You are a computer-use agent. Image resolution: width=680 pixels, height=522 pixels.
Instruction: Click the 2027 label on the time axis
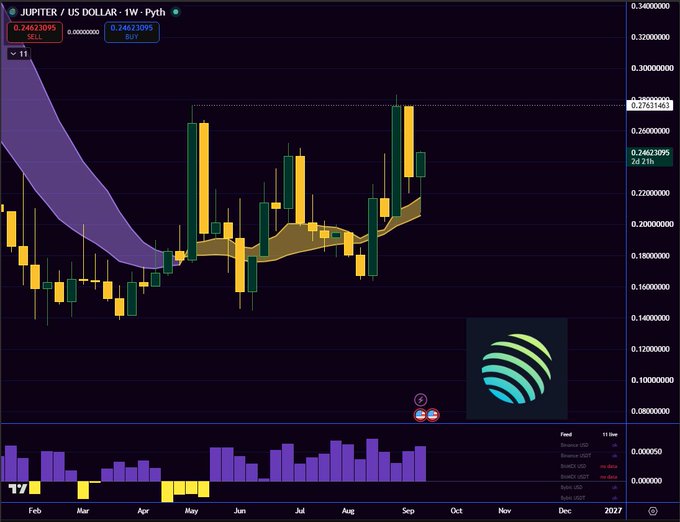[613, 511]
